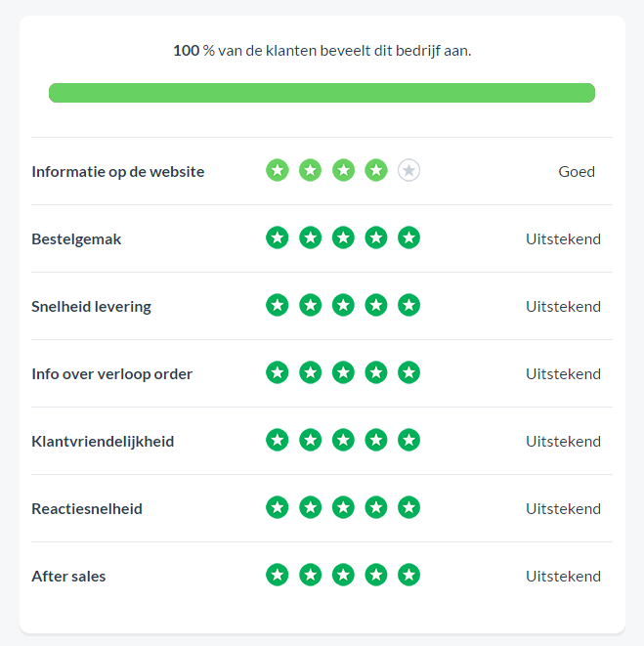
Task: Click the green recommendation progress bar
Action: [x=322, y=93]
